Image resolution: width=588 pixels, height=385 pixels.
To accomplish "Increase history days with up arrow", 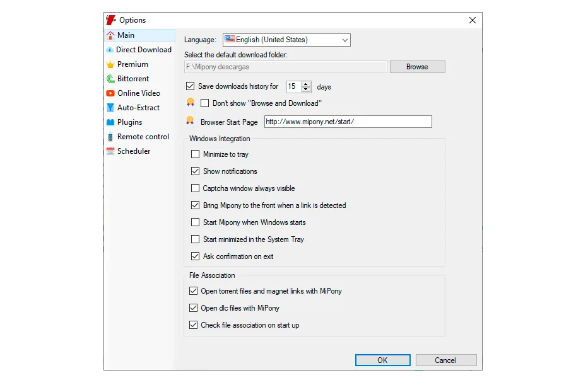I will pyautogui.click(x=306, y=84).
